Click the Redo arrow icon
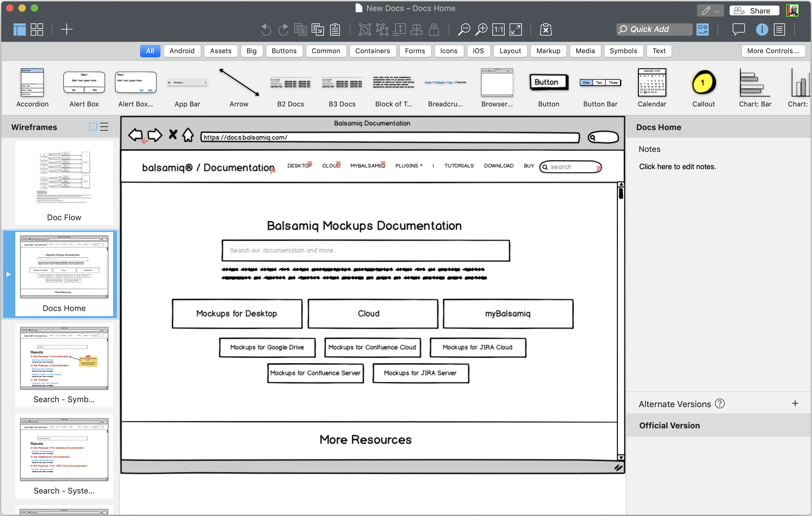Viewport: 812px width, 516px height. tap(283, 29)
